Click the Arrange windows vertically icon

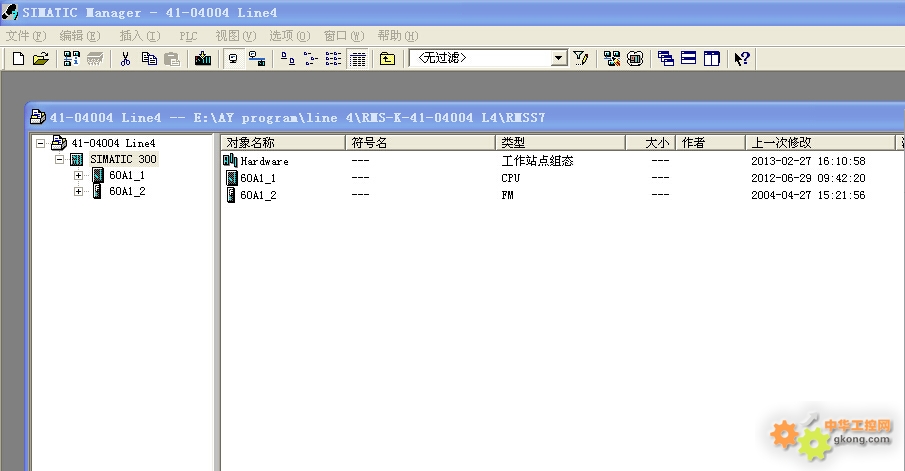pyautogui.click(x=712, y=58)
